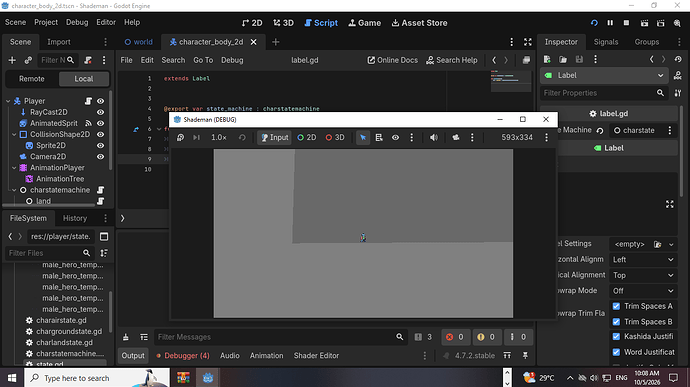The height and width of the screenshot is (387, 690).
Task: Click signal icon on AnimatedSprite node
Action: pos(88,123)
